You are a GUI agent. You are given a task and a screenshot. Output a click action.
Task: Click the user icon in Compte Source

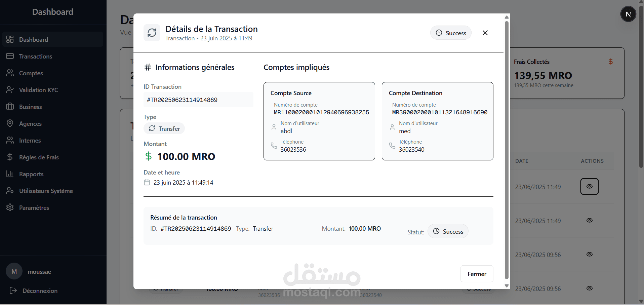(274, 127)
